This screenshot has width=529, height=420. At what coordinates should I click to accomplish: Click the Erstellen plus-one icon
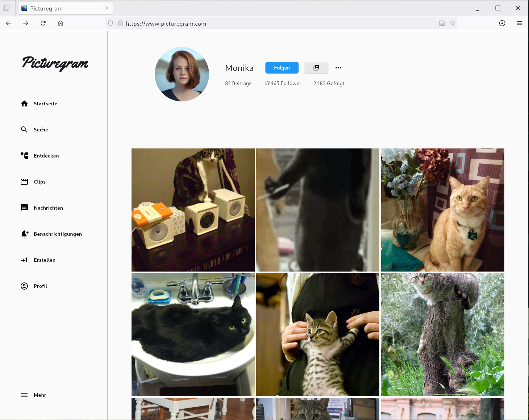pyautogui.click(x=24, y=260)
